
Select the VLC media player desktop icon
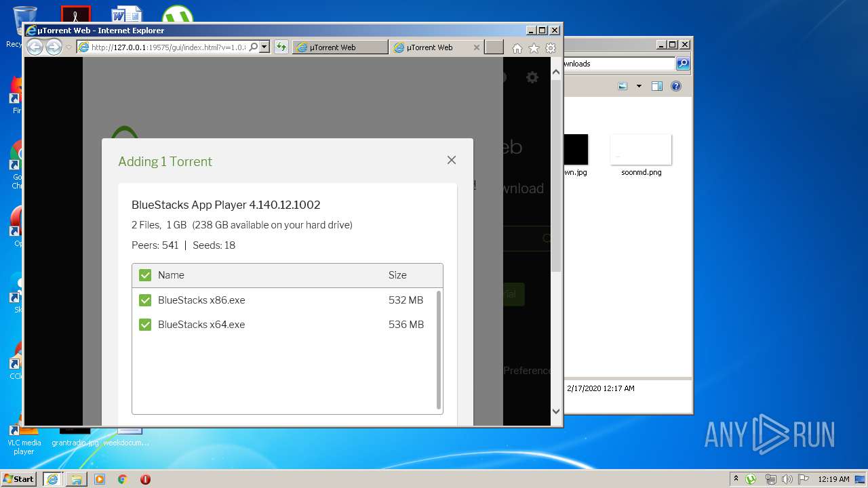click(x=24, y=438)
